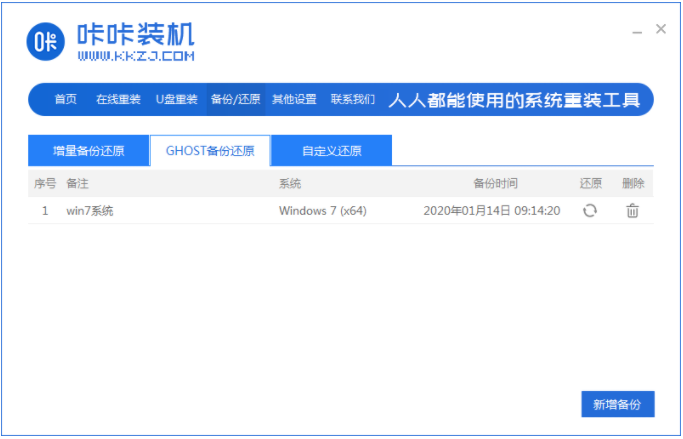Click the 系统 column header

tap(290, 183)
